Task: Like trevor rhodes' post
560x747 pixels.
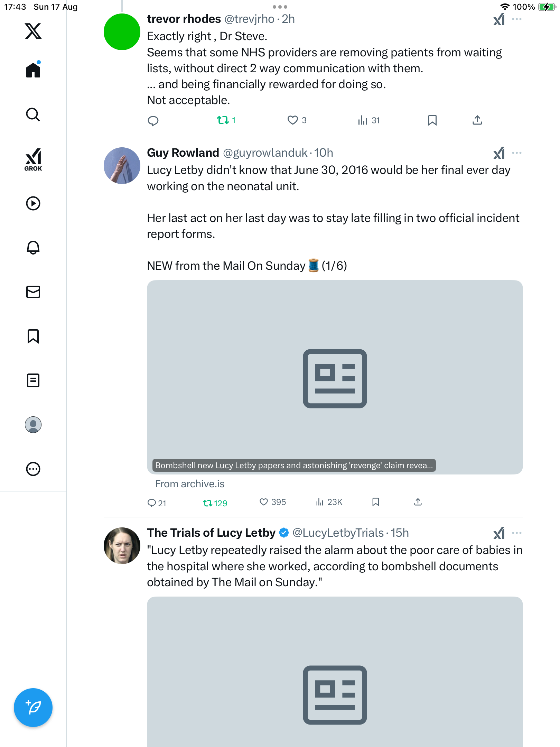Action: (x=293, y=120)
